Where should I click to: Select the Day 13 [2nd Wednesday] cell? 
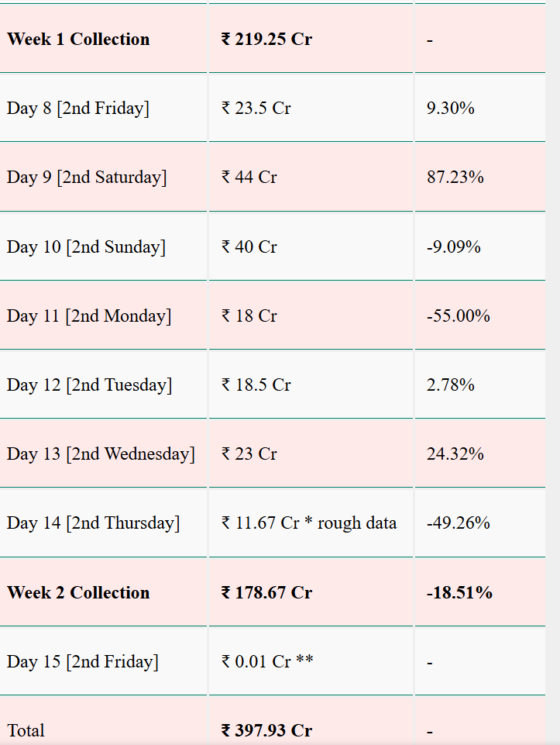pyautogui.click(x=101, y=454)
